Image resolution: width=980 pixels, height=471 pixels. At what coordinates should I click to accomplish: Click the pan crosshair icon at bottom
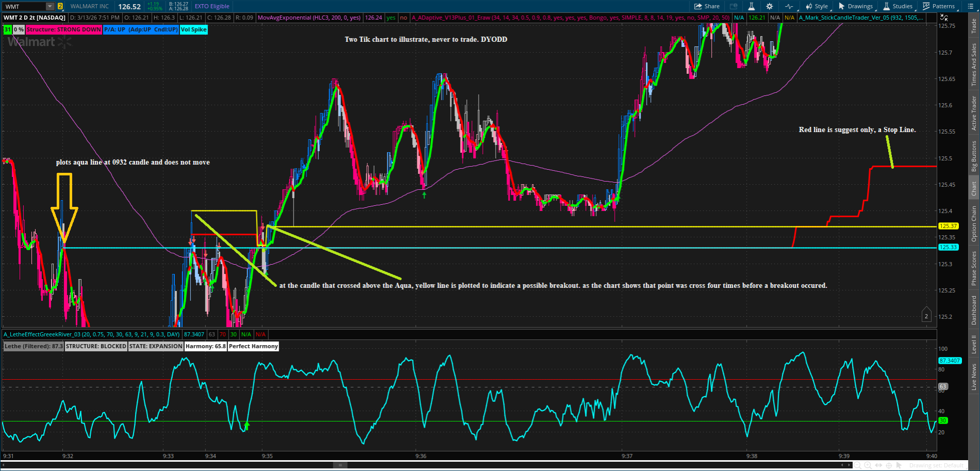coord(889,465)
